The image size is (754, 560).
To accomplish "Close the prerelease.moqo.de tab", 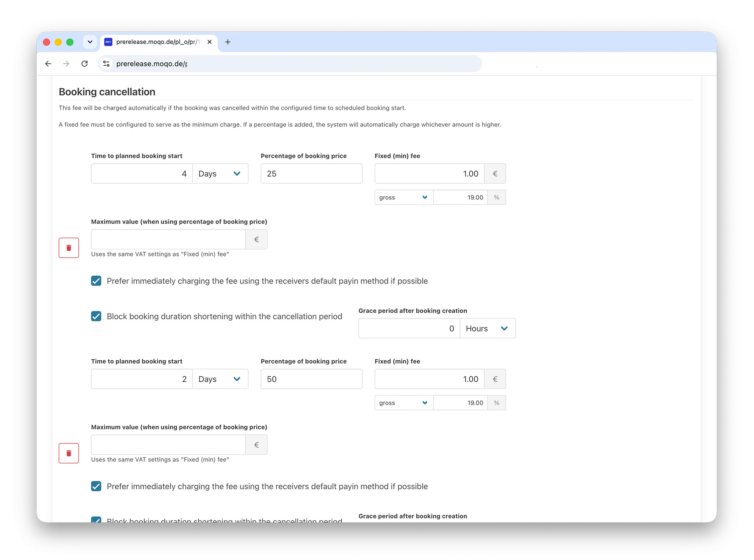I will click(x=210, y=42).
